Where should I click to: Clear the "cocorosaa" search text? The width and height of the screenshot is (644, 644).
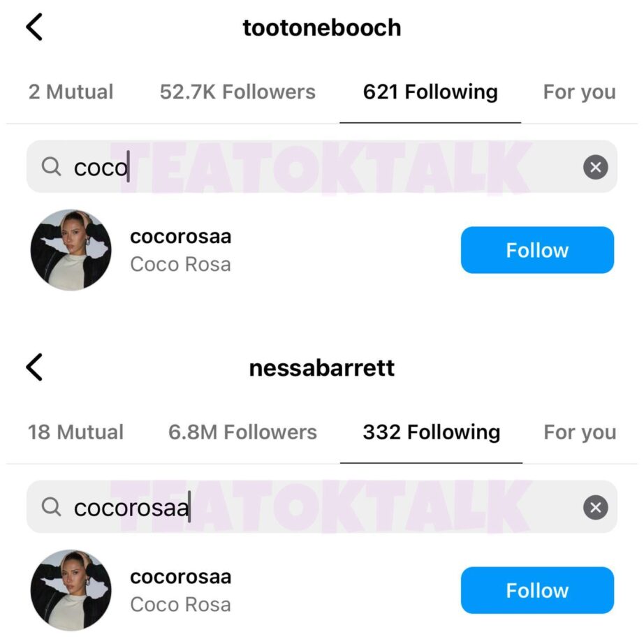pyautogui.click(x=595, y=508)
